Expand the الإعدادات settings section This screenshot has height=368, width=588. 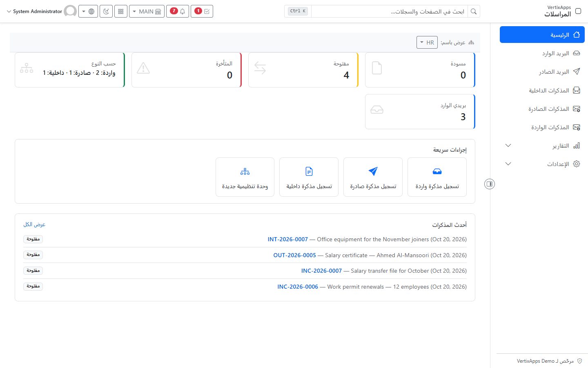[x=542, y=164]
